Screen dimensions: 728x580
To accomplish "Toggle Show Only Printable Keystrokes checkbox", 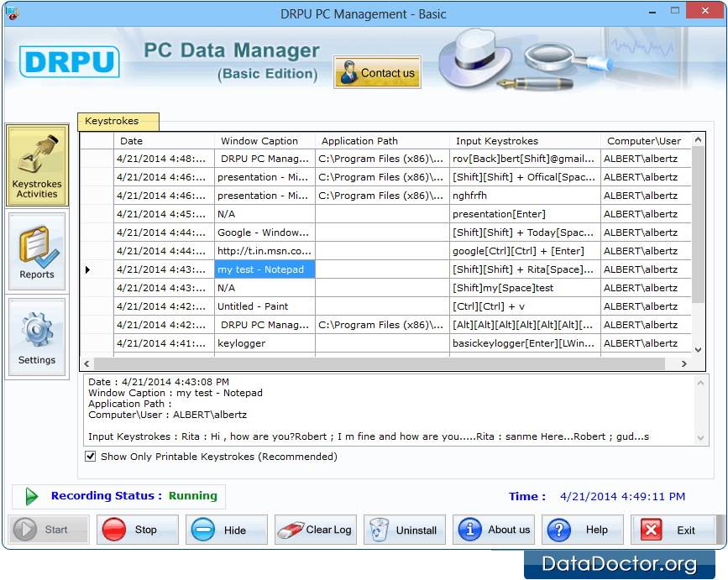I will (91, 456).
